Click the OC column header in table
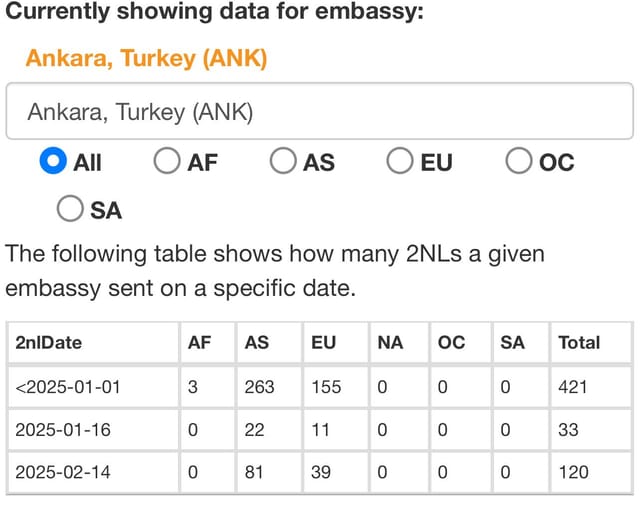This screenshot has width=640, height=524. pyautogui.click(x=461, y=343)
